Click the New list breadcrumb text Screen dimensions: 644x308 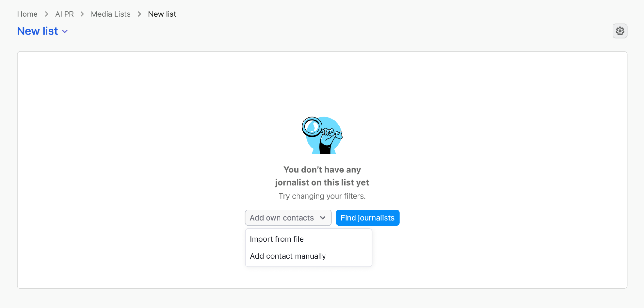(162, 14)
